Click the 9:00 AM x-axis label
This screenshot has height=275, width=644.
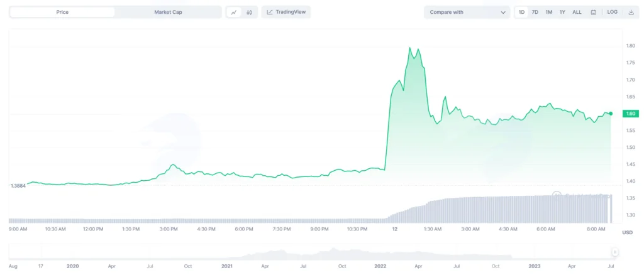pyautogui.click(x=18, y=229)
